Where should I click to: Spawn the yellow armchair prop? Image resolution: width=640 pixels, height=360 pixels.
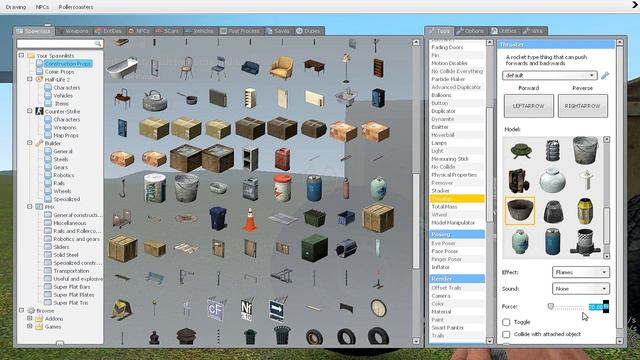(x=282, y=67)
